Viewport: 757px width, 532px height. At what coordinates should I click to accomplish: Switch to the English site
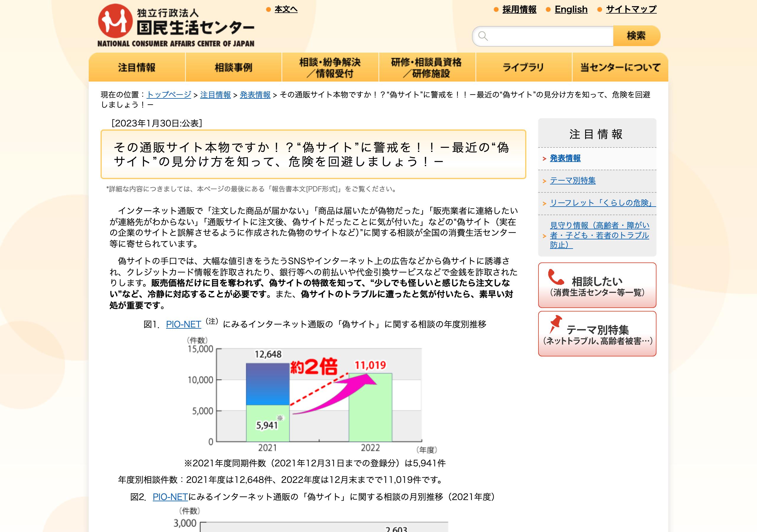coord(571,9)
